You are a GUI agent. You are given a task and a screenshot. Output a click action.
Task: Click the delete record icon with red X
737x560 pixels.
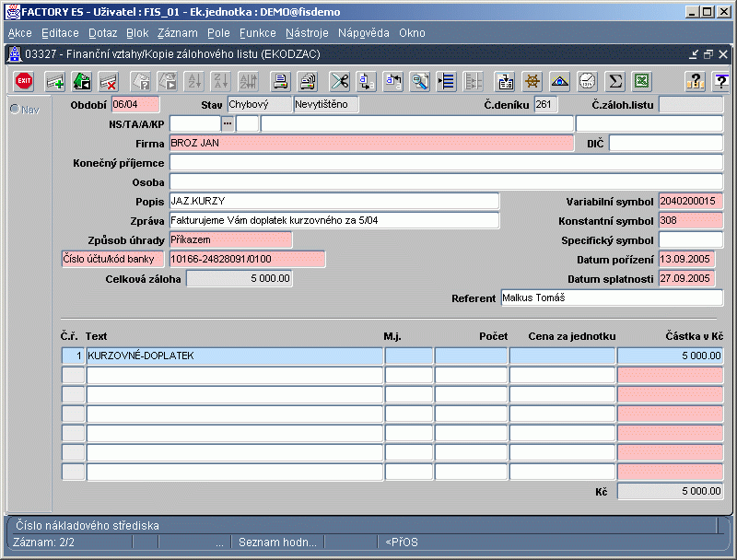(x=109, y=81)
